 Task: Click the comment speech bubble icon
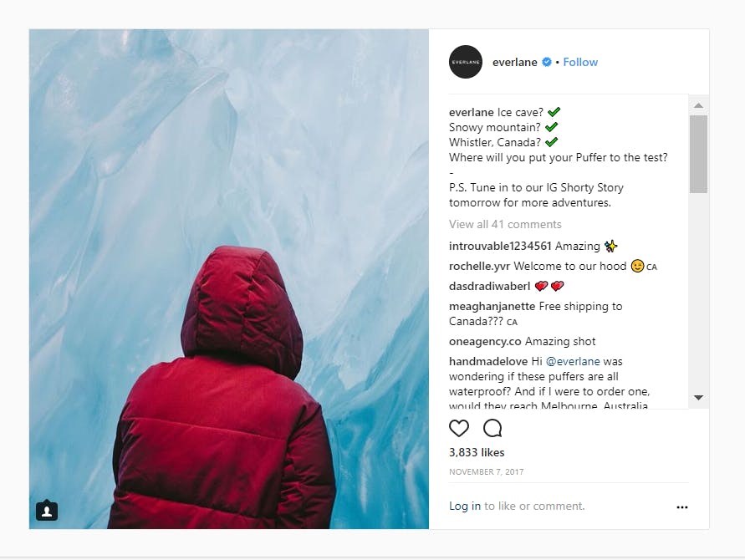coord(492,429)
